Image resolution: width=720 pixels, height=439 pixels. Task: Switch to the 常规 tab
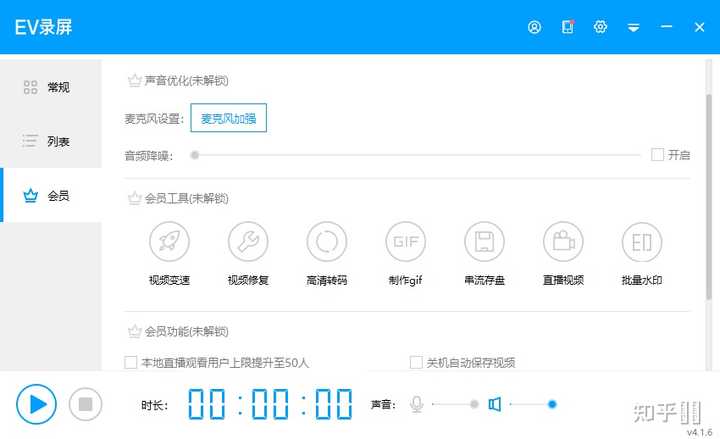tap(51, 87)
